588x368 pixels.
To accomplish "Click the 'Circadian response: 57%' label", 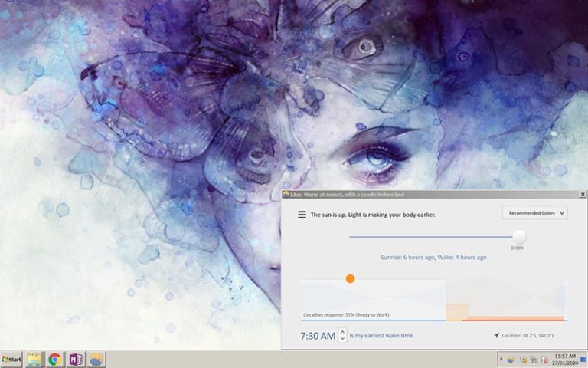I will (346, 314).
